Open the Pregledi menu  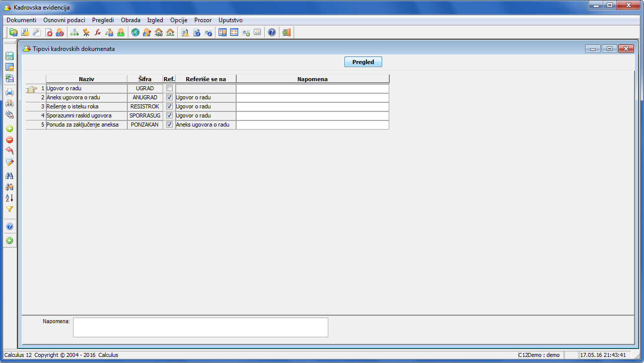[x=103, y=20]
